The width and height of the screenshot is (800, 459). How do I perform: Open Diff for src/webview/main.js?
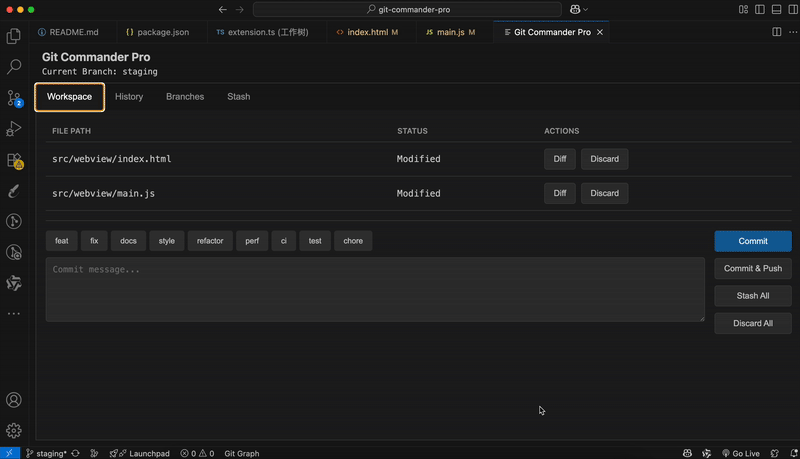click(x=560, y=193)
